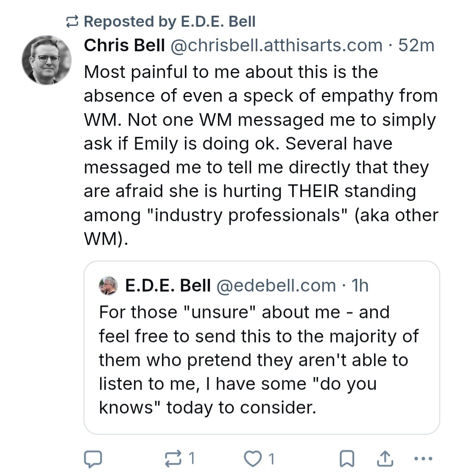Click the like count next to heart
Screen dimensions: 458x476
(x=271, y=459)
